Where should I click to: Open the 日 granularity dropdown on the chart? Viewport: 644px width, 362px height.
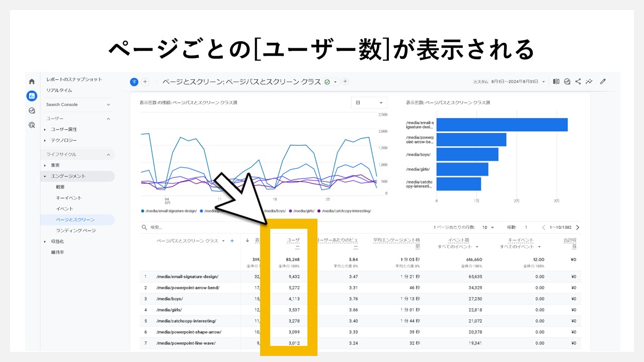point(369,103)
